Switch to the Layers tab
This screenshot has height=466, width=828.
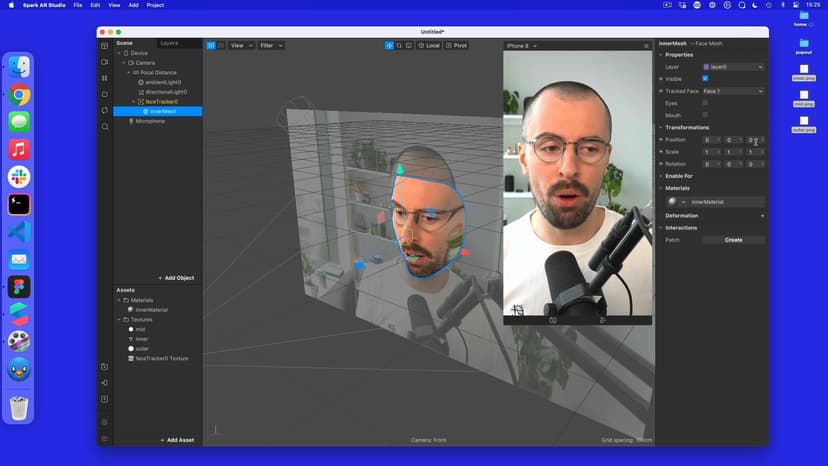[170, 43]
